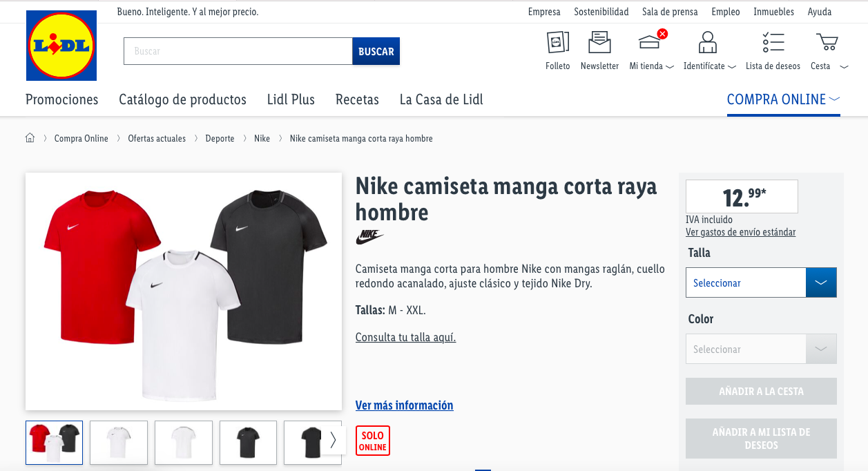Show next thumbnails with arrow

point(333,440)
